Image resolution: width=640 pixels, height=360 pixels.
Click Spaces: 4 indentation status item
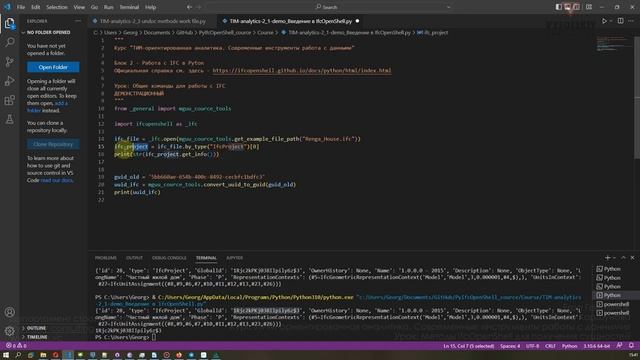[x=510, y=346]
